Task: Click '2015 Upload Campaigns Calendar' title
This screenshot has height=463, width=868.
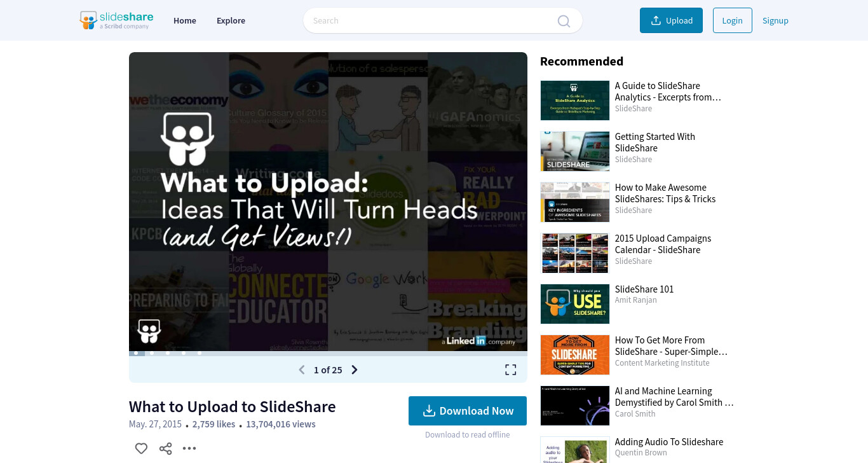Action: (663, 244)
